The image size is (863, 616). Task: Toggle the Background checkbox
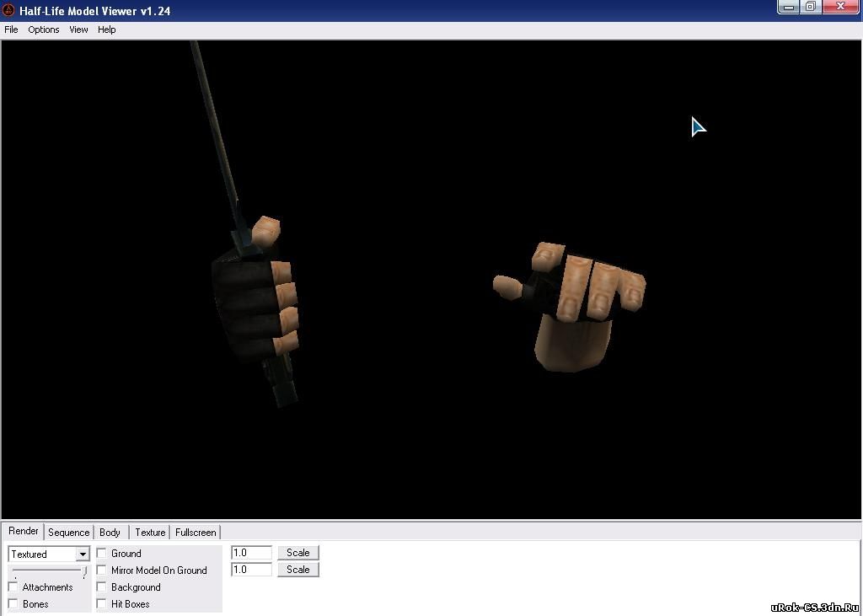click(101, 587)
